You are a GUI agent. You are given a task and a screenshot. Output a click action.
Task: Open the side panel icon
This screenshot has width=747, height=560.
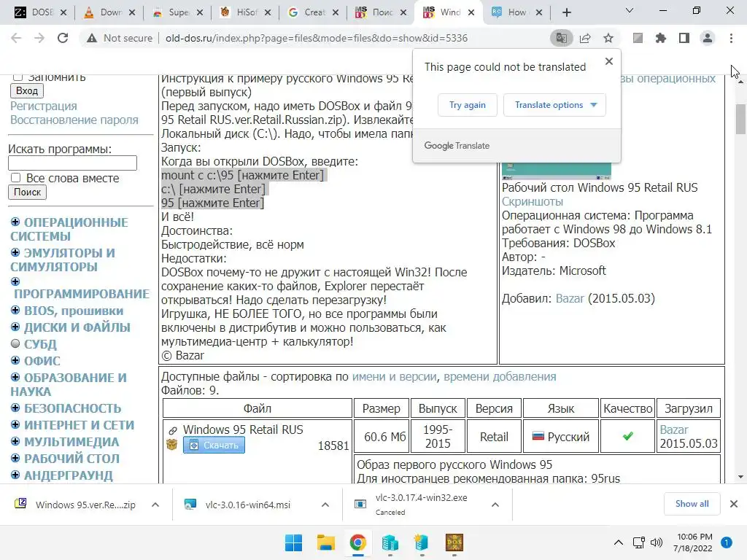(684, 38)
